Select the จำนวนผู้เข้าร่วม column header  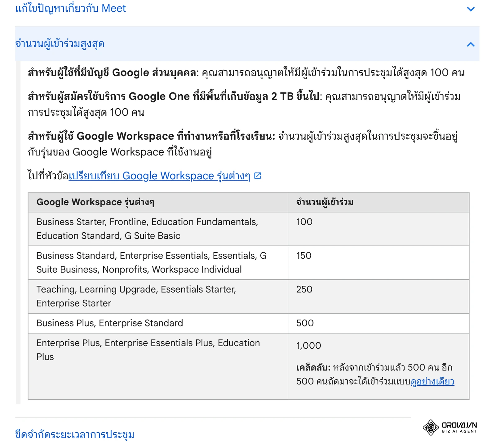pos(379,202)
